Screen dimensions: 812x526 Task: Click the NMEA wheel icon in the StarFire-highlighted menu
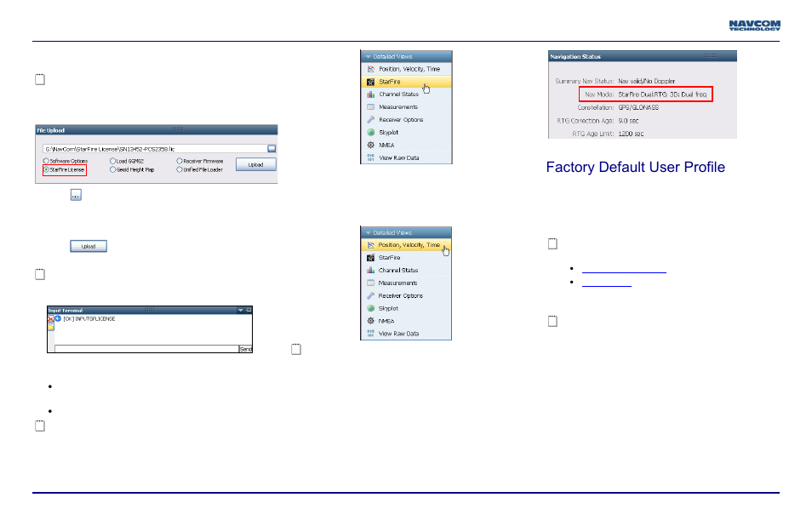click(x=371, y=145)
